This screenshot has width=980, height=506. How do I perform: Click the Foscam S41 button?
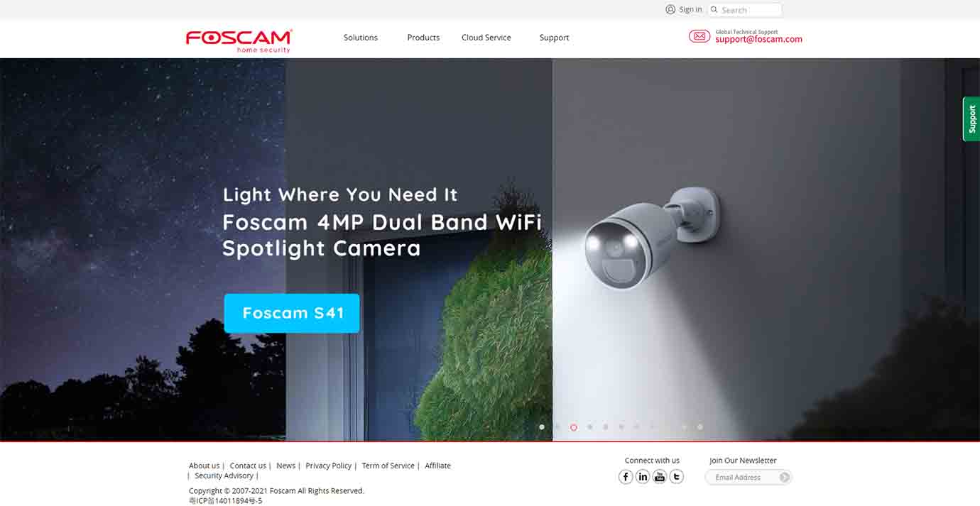pos(292,313)
